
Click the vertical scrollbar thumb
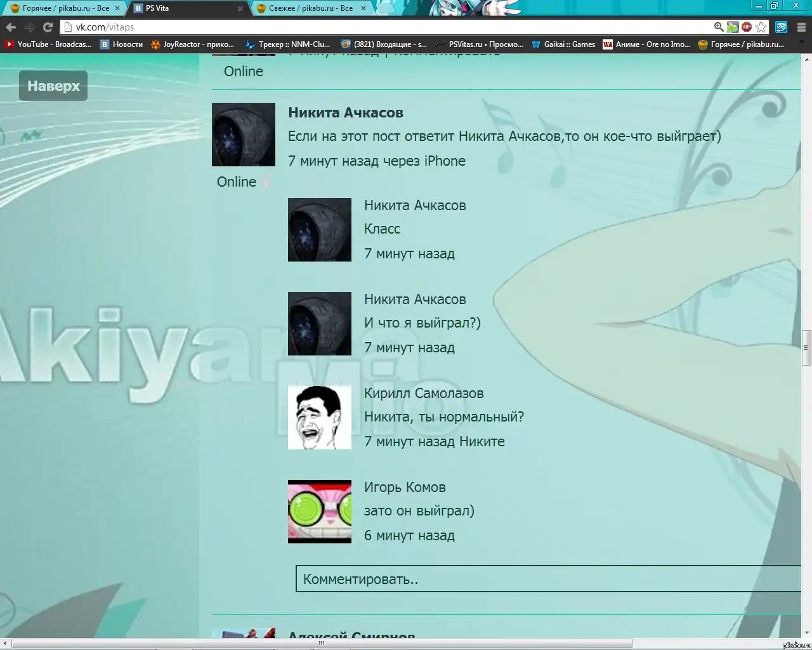[x=806, y=347]
